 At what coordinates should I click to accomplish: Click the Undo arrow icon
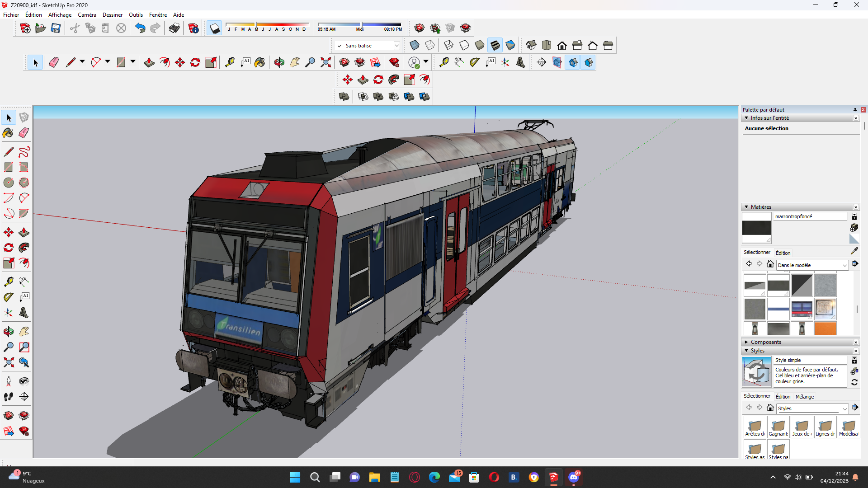(140, 28)
